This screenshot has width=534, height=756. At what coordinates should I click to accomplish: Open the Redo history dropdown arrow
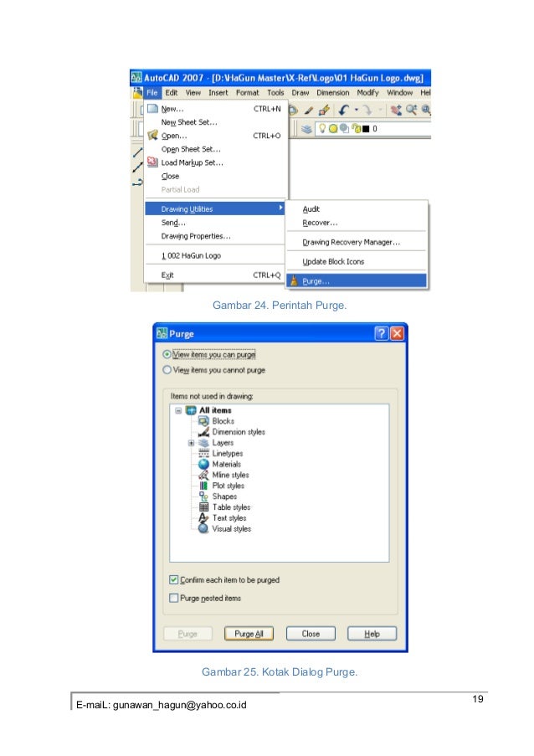[380, 111]
